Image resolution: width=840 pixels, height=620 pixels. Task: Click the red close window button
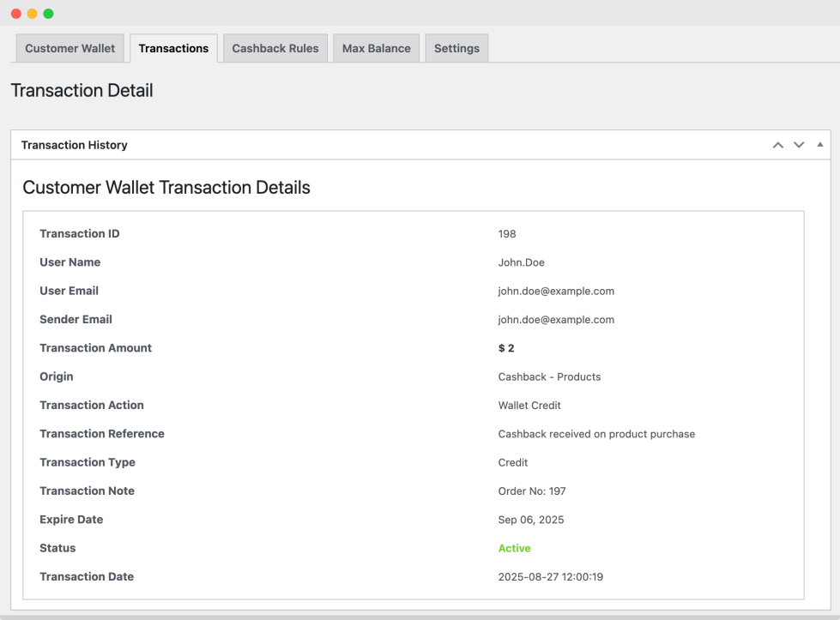coord(16,14)
